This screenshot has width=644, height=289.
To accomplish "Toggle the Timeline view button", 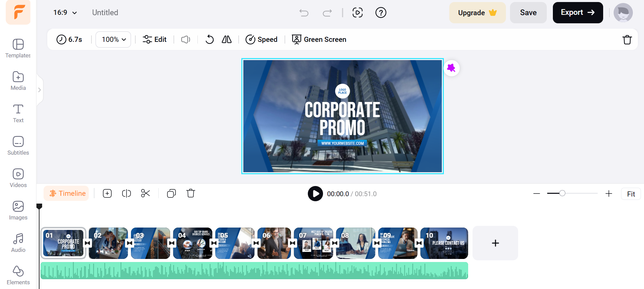I will 66,193.
